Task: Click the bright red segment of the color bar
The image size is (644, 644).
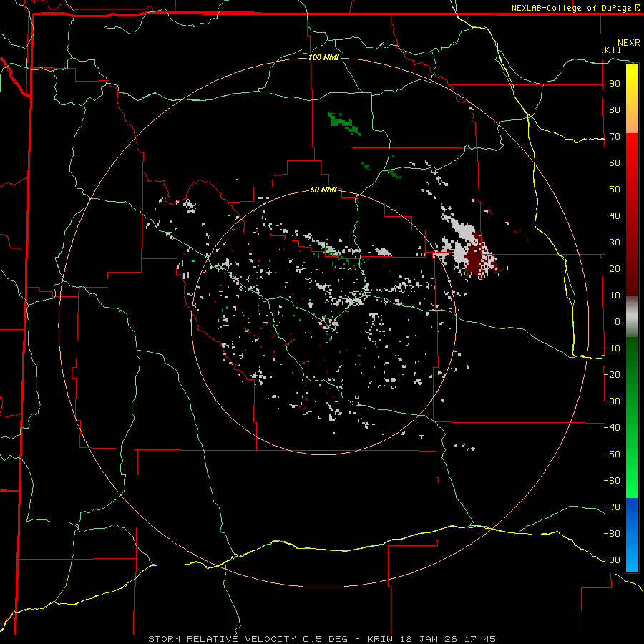Action: click(632, 165)
